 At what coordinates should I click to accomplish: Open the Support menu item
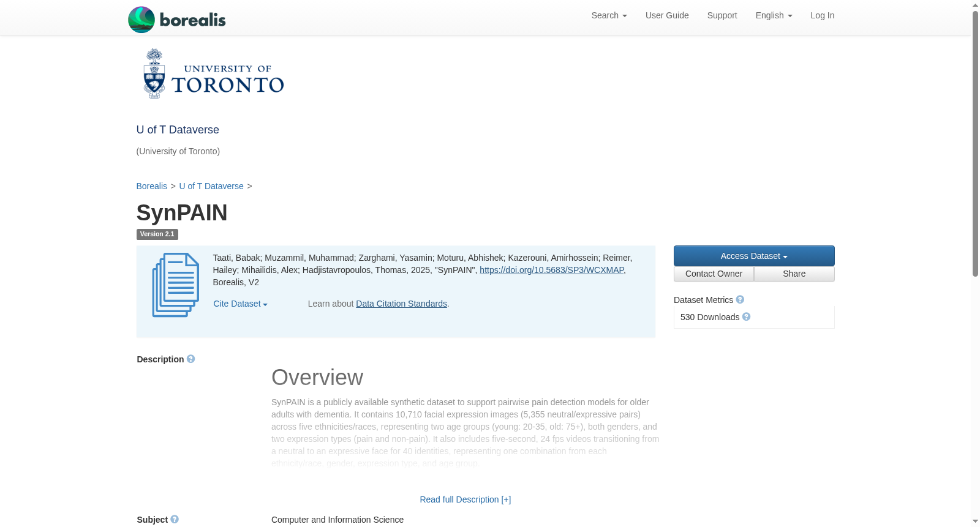[x=722, y=15]
